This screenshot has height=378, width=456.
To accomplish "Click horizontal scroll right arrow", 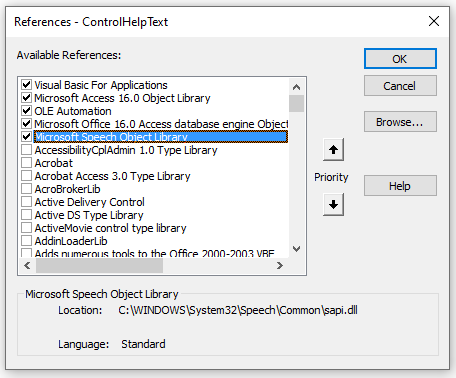I will 280,265.
